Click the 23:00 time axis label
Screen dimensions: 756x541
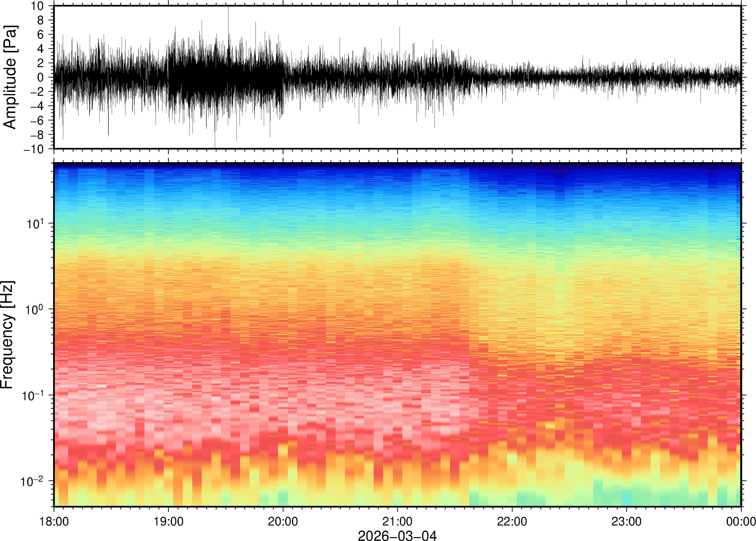(x=626, y=521)
